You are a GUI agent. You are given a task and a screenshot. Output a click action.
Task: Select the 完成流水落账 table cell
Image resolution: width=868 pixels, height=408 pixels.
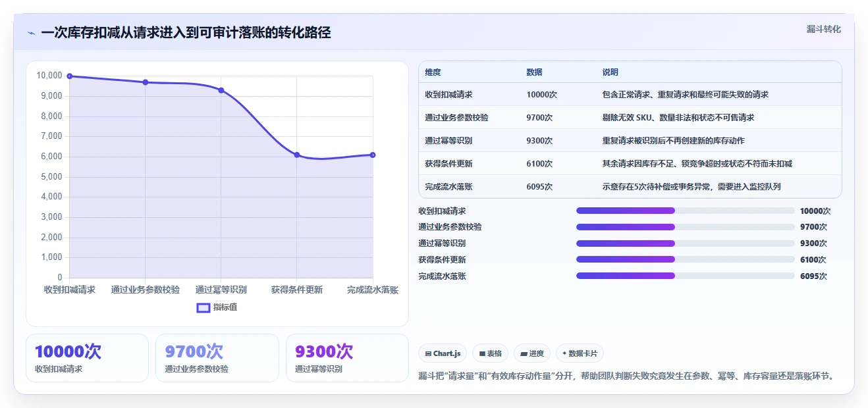coord(448,187)
